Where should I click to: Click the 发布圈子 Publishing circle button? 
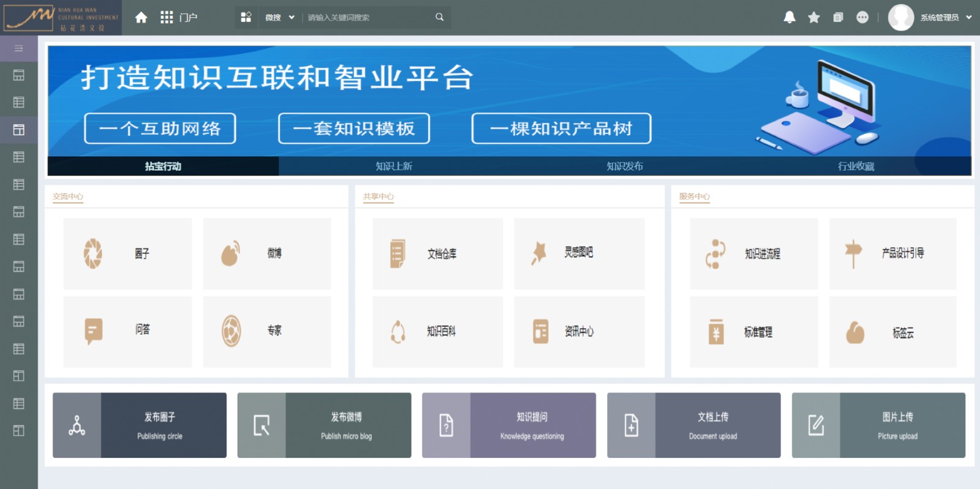tap(140, 425)
